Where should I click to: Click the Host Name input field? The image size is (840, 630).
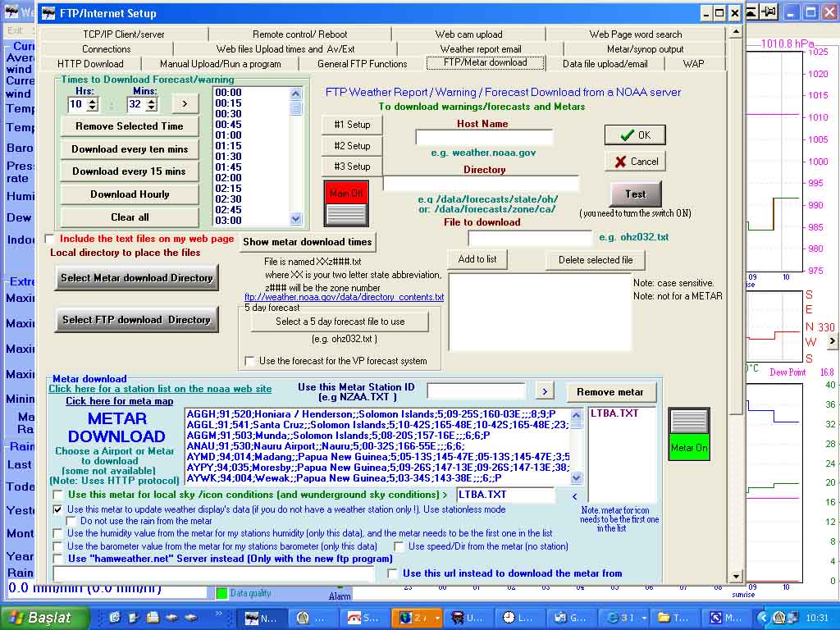coord(484,138)
